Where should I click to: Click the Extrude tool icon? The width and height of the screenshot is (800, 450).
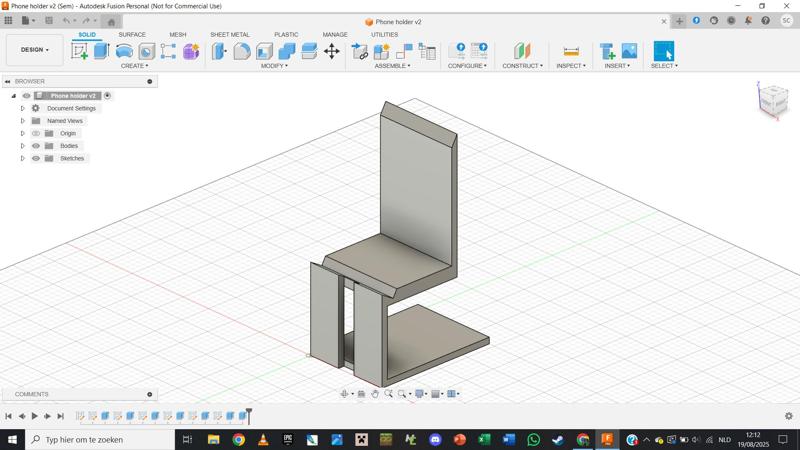pos(101,51)
